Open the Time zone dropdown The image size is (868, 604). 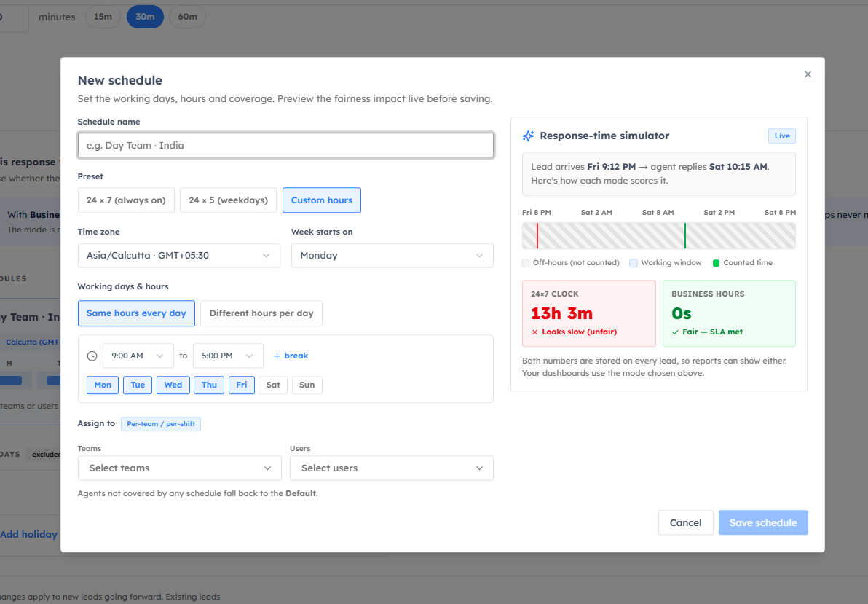[x=179, y=256]
